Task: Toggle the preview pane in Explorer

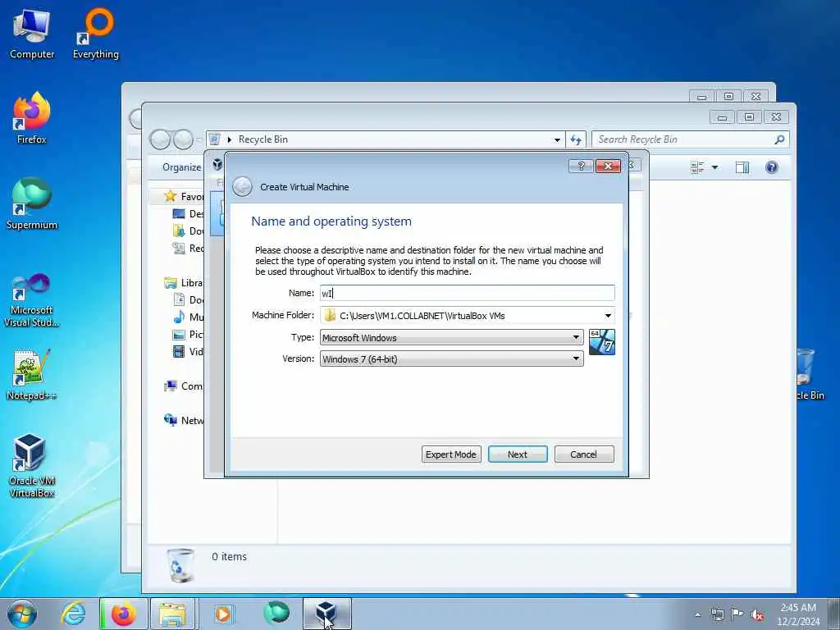Action: (x=742, y=167)
